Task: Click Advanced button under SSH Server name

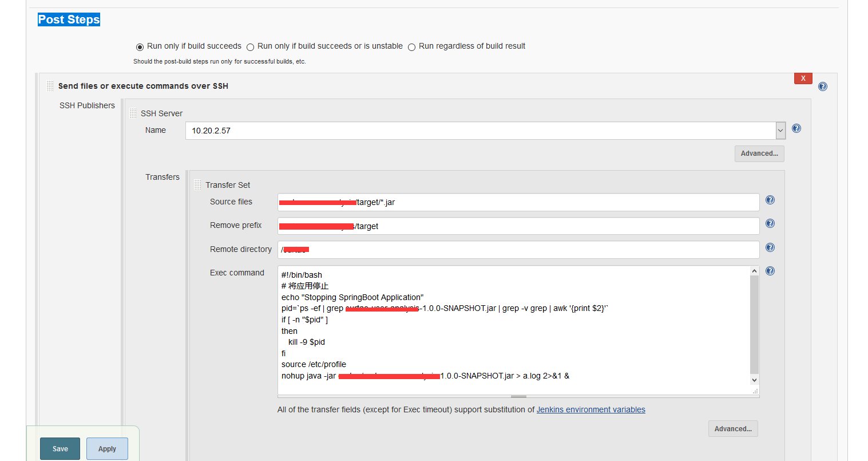Action: tap(759, 153)
